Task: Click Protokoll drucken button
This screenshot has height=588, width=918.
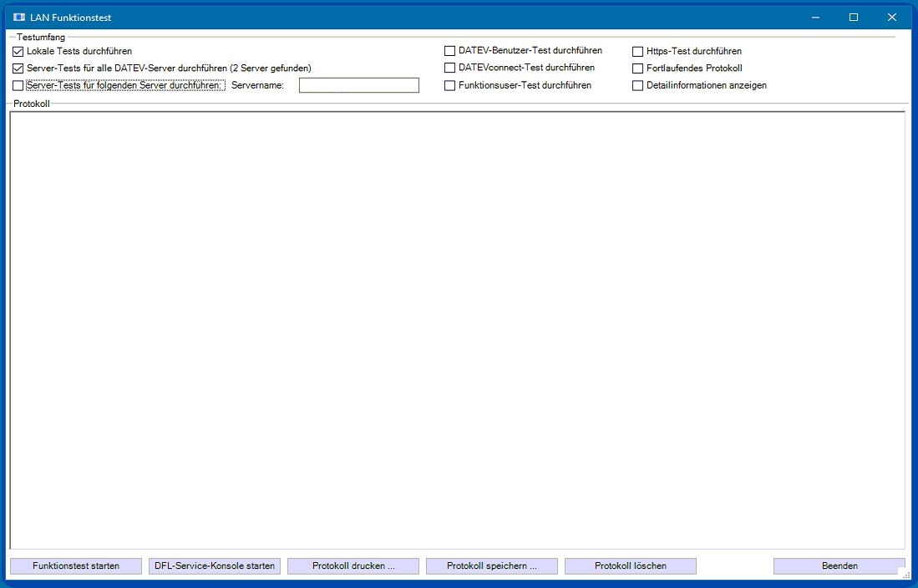Action: click(353, 566)
